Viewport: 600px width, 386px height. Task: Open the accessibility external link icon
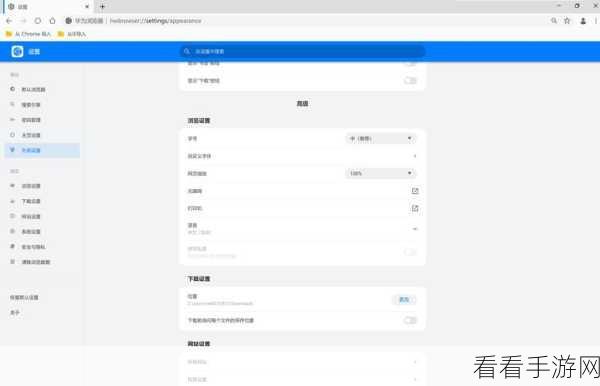415,191
